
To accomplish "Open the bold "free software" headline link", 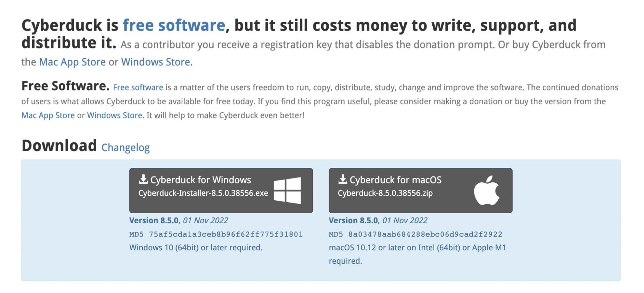I will [x=174, y=25].
